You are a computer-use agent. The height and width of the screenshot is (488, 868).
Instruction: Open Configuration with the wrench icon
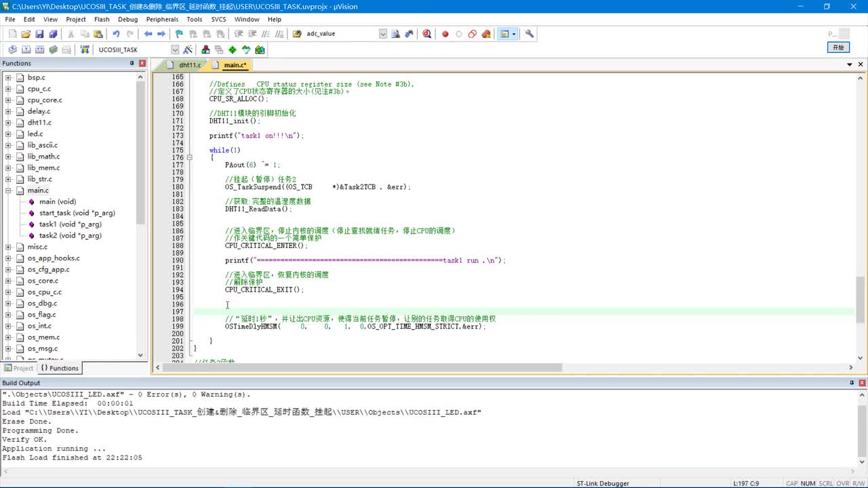530,34
